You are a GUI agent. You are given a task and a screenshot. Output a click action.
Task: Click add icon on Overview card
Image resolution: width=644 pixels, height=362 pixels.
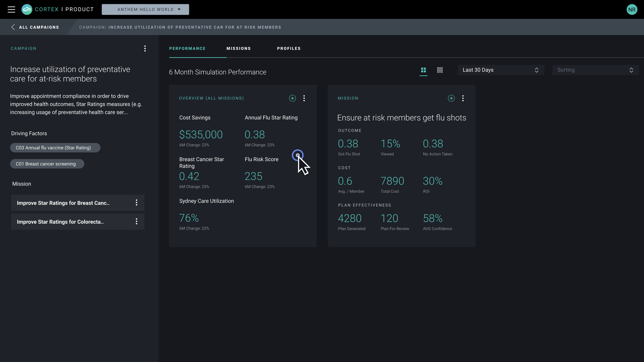pos(292,98)
